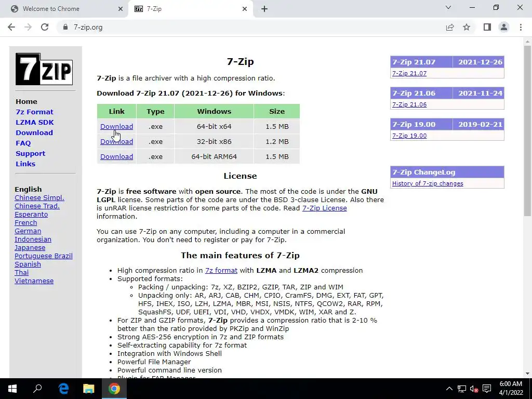Show hidden system tray icons
Screen dimensions: 532x399
coord(449,389)
